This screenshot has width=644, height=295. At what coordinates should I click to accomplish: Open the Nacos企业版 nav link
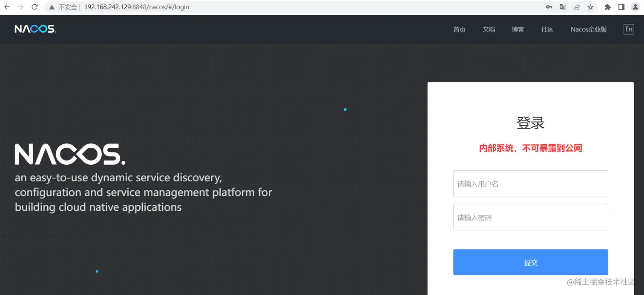pos(589,29)
